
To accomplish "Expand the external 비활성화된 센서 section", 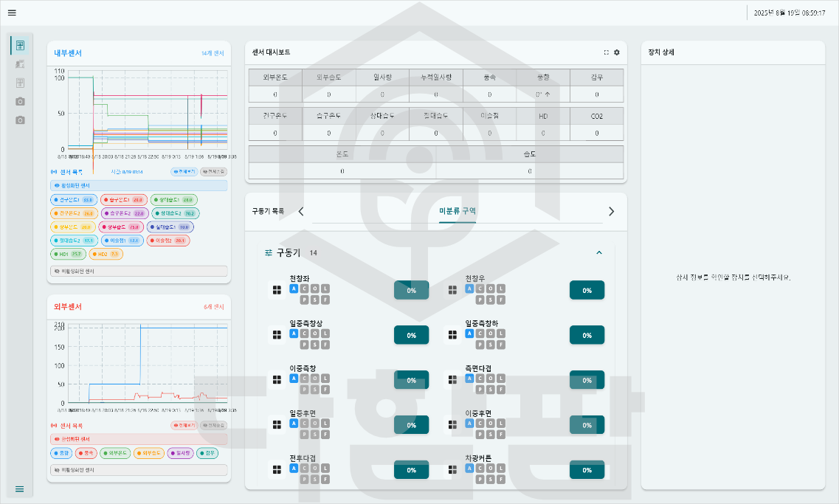I will point(139,469).
